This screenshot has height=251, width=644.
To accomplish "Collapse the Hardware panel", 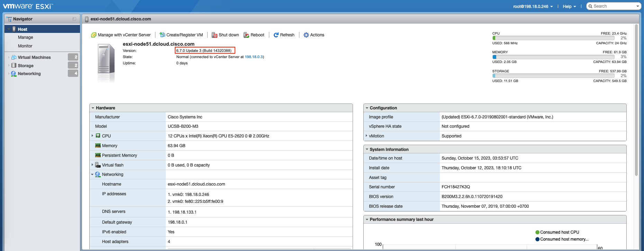I will point(93,108).
